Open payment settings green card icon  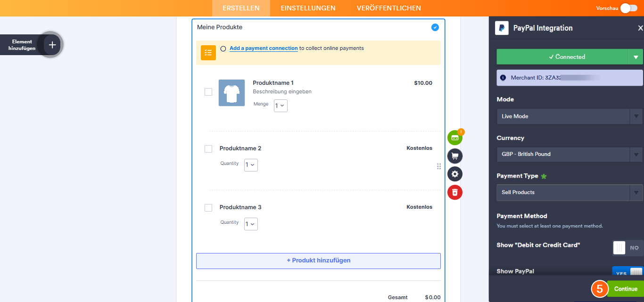point(454,138)
